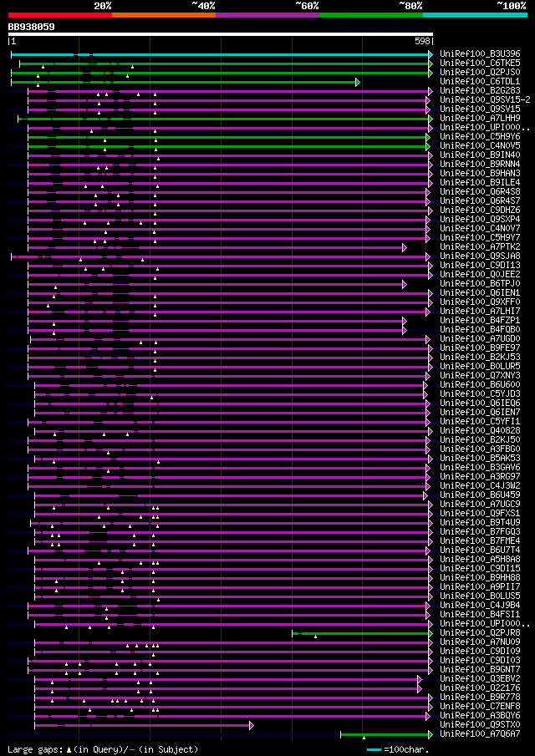Click the green arrowhead of UniRef100_Q2PJR8
The width and height of the screenshot is (535, 756).
click(431, 633)
